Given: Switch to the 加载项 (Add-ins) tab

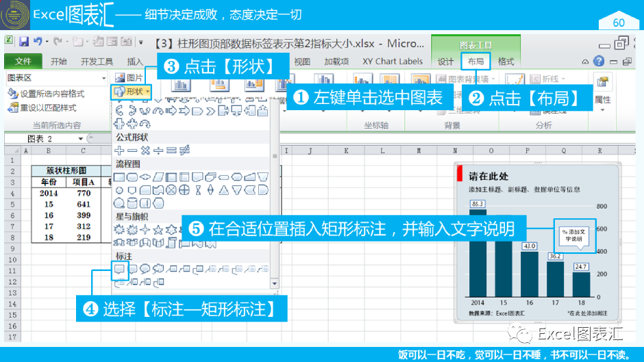Looking at the screenshot, I should (336, 62).
